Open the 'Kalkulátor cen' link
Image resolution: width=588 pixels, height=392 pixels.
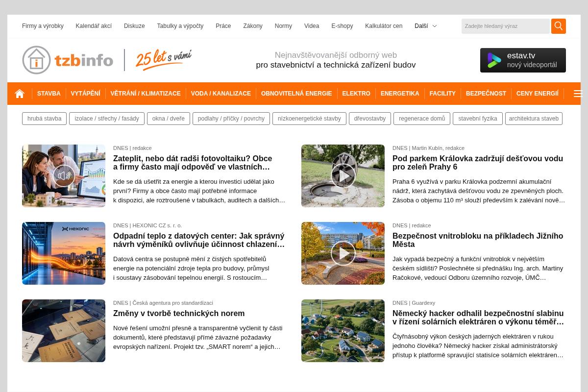tap(384, 26)
